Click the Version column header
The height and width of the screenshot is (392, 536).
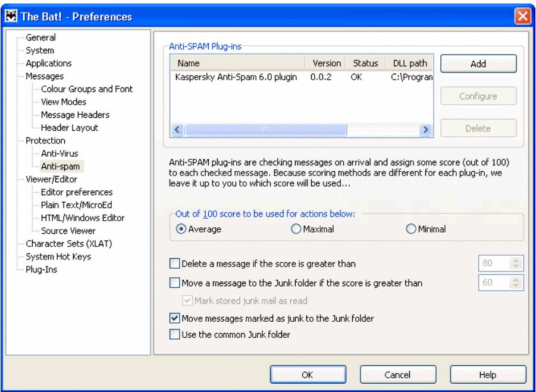[x=326, y=63]
